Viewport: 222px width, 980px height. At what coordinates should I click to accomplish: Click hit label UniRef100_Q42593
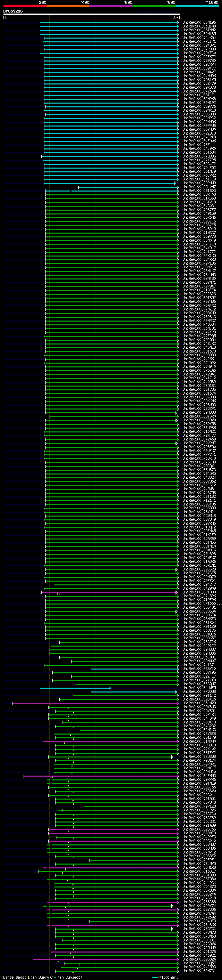pyautogui.click(x=199, y=967)
